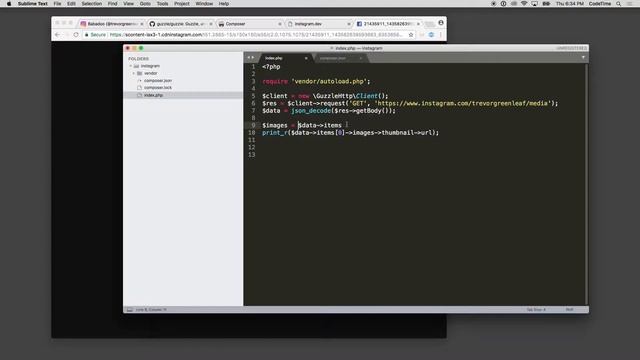Open the Chrome three-dot menu
This screenshot has height=360, width=640.
coord(441,35)
